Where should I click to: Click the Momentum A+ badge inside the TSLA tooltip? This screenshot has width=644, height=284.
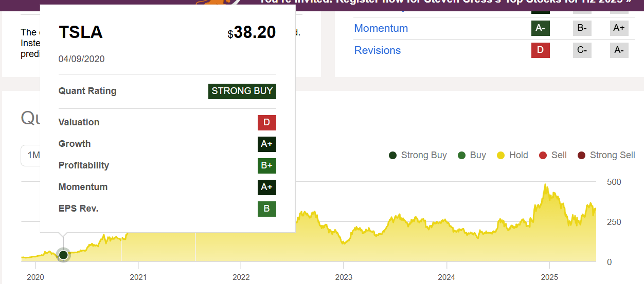click(x=266, y=187)
